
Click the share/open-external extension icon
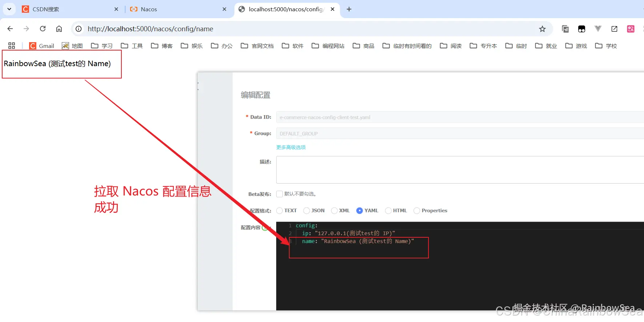pos(614,29)
